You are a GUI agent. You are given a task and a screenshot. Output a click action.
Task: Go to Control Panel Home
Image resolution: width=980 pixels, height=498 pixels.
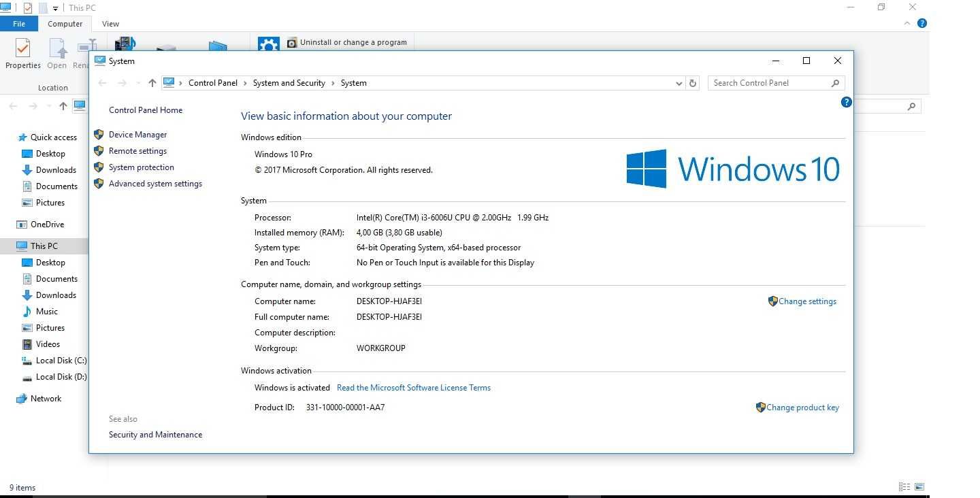[146, 110]
